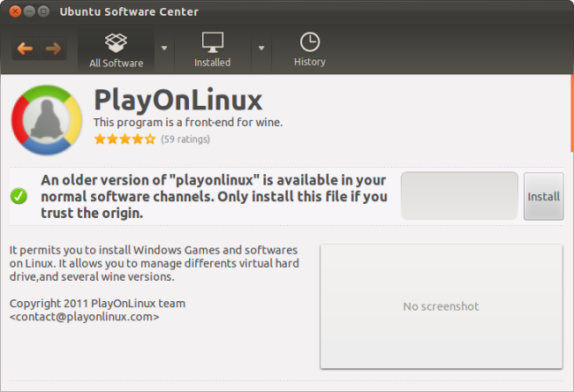
Task: Maximize the Ubuntu Software Center window
Action: (x=45, y=11)
